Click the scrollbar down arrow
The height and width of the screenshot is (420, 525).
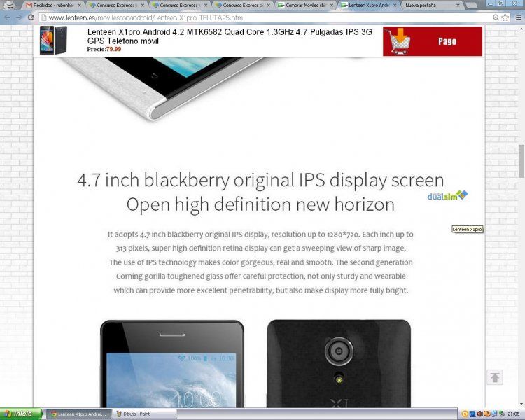[521, 405]
